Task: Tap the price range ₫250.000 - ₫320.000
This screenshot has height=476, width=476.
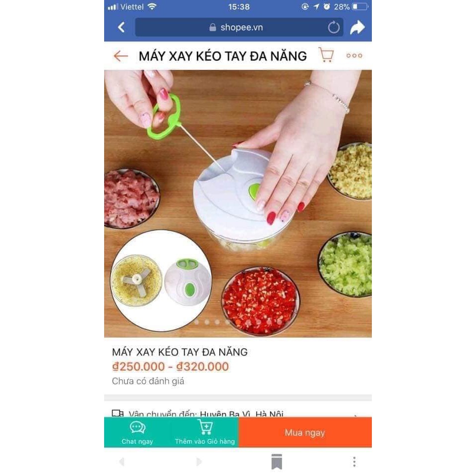Action: click(x=170, y=367)
